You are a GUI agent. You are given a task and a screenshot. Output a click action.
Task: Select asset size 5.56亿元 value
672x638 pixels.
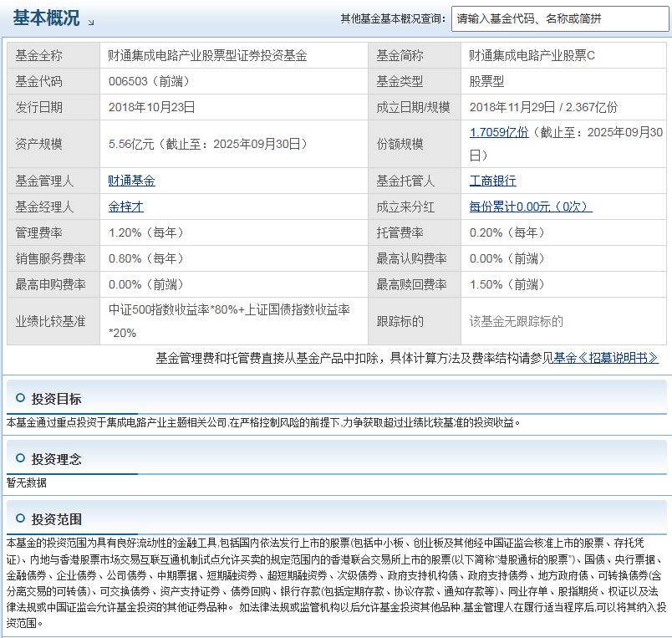tap(208, 144)
